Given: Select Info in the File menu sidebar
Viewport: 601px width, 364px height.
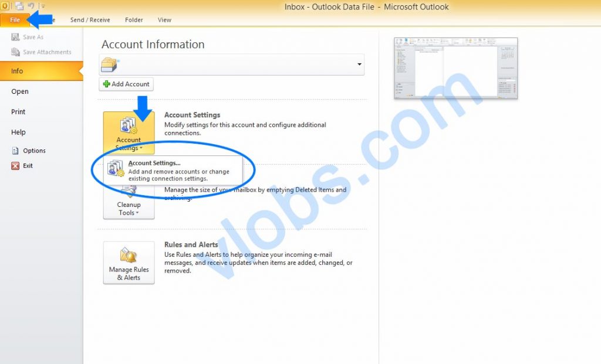Looking at the screenshot, I should pyautogui.click(x=15, y=71).
